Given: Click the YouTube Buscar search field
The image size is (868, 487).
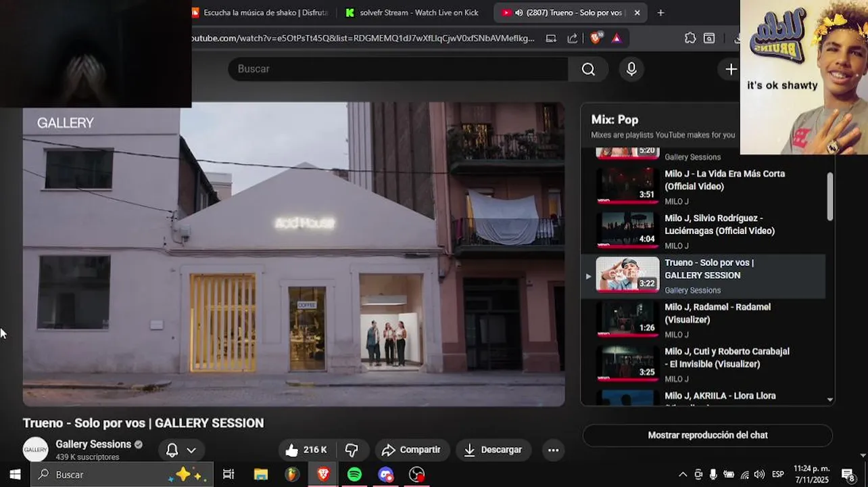Looking at the screenshot, I should tap(399, 69).
